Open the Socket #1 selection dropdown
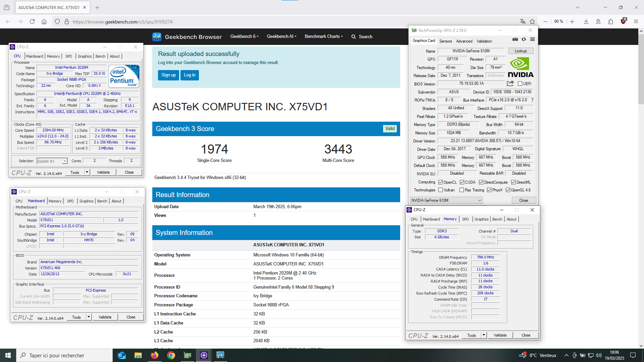Screen dimensions: 644x362 click(52, 161)
